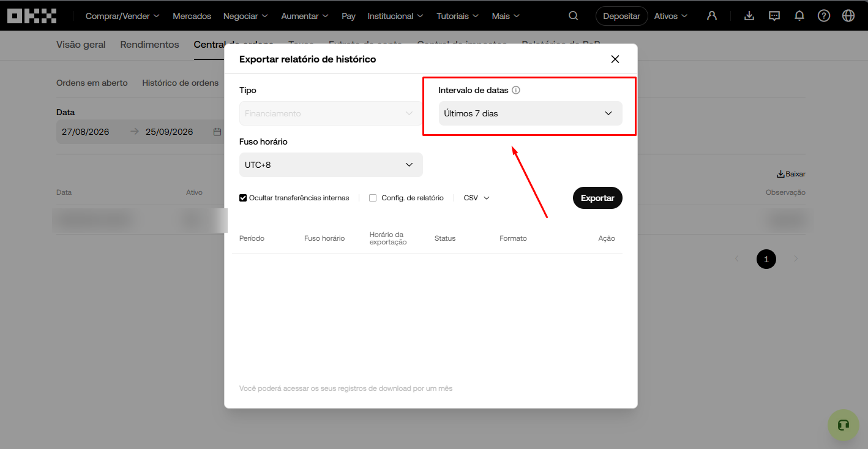Expand the Ativos dropdown
The height and width of the screenshot is (449, 868).
point(671,16)
